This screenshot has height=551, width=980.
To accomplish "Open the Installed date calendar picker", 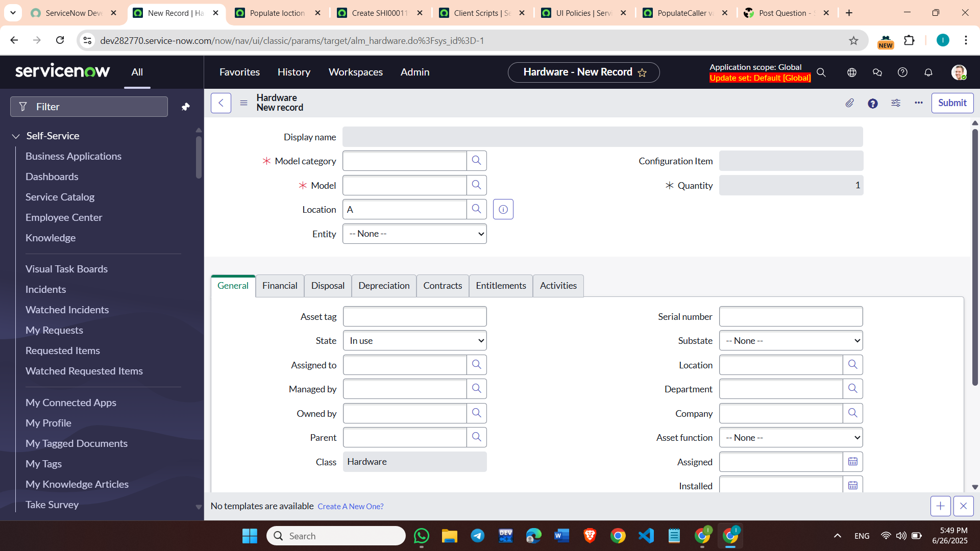I will 852,486.
